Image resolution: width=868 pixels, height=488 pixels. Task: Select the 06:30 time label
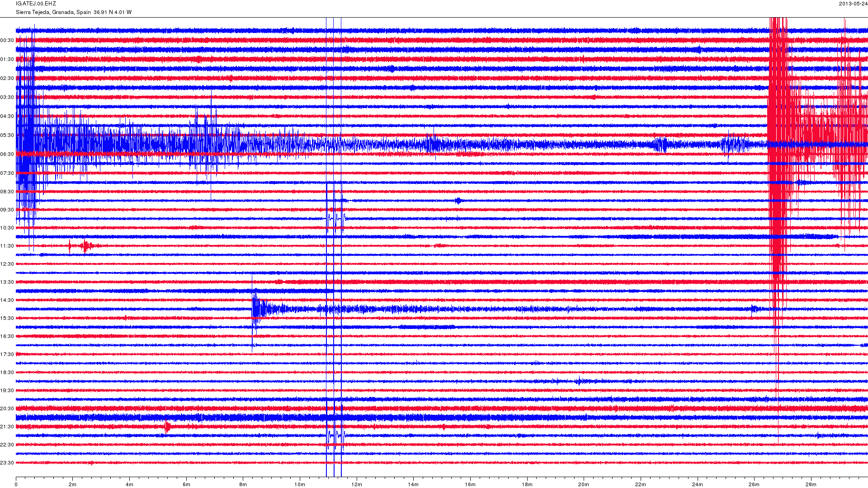[7, 155]
